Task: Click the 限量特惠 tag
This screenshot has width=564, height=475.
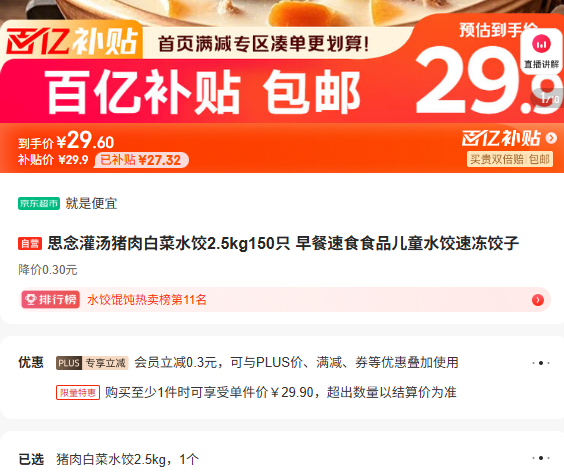Action: (78, 392)
